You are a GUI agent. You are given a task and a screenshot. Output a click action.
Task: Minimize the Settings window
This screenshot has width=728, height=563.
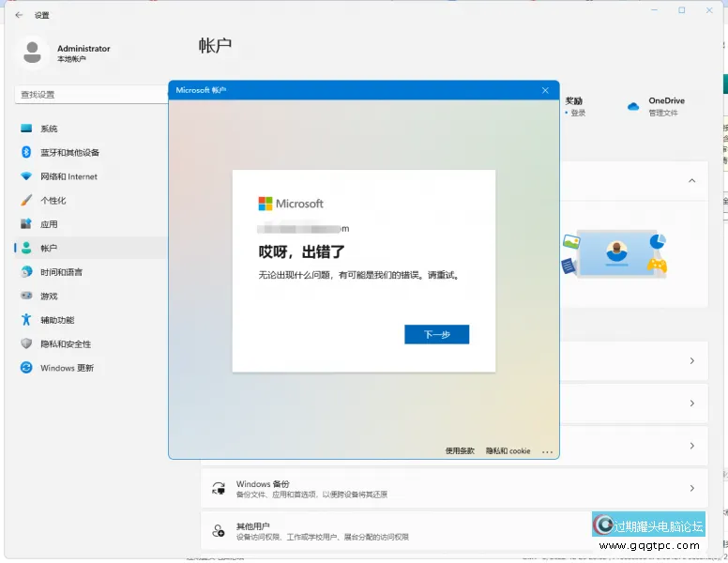654,10
